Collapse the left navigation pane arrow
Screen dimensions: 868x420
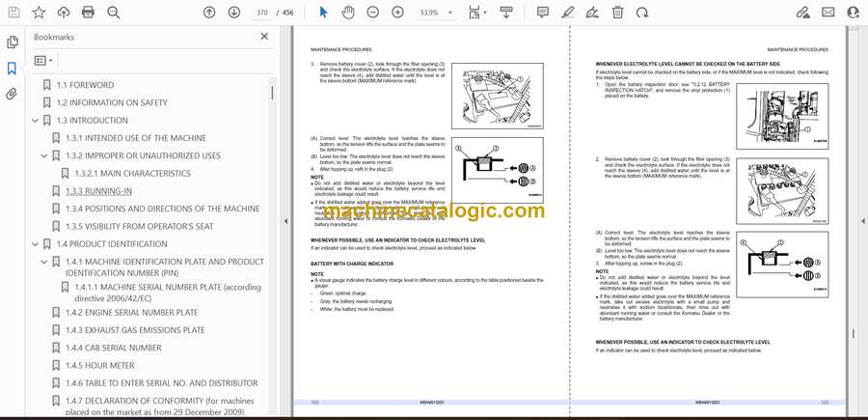pos(286,221)
